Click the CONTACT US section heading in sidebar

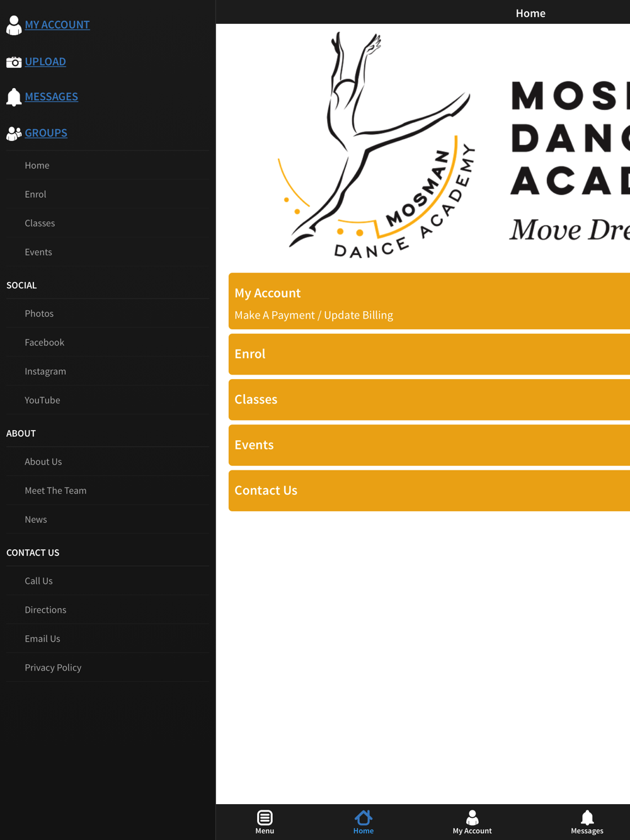pos(33,552)
